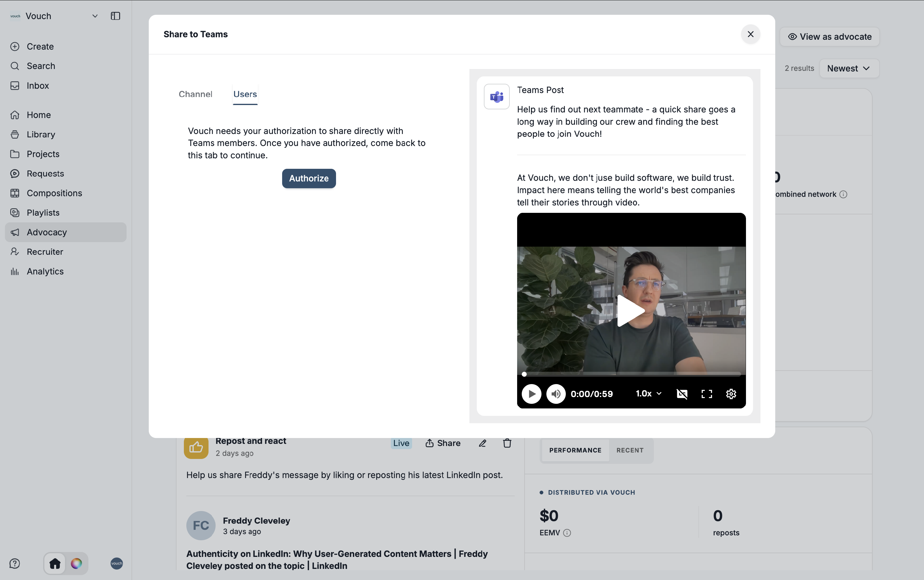This screenshot has height=580, width=924.
Task: Close the Share to Teams dialog
Action: click(x=751, y=34)
